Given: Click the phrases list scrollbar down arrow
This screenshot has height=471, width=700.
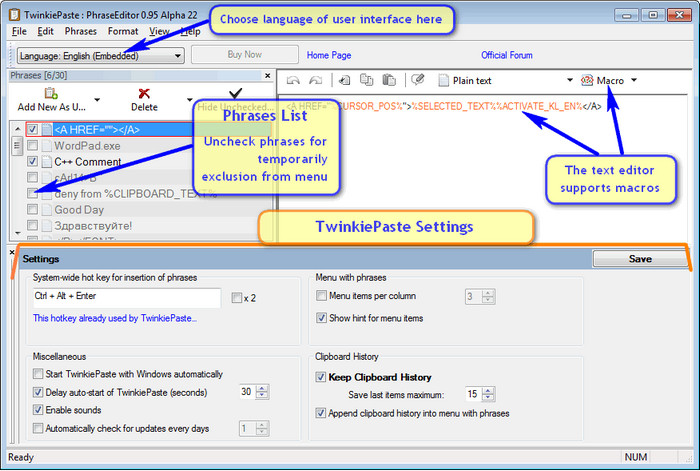Looking at the screenshot, I should pyautogui.click(x=17, y=233).
